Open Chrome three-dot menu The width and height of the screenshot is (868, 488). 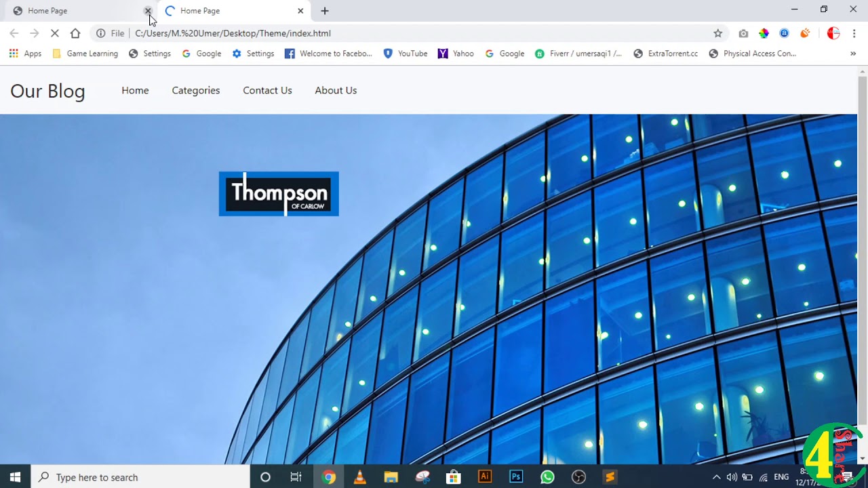(854, 33)
